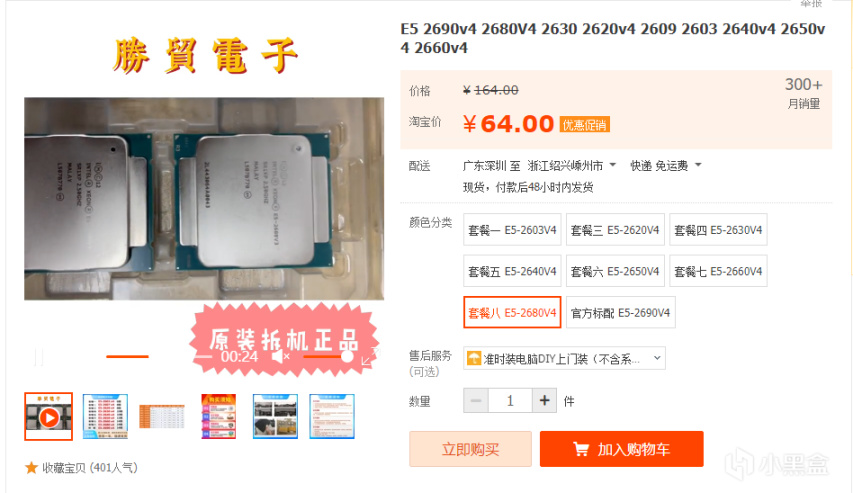Click 加入购物车 button
853x493 pixels.
coord(621,449)
